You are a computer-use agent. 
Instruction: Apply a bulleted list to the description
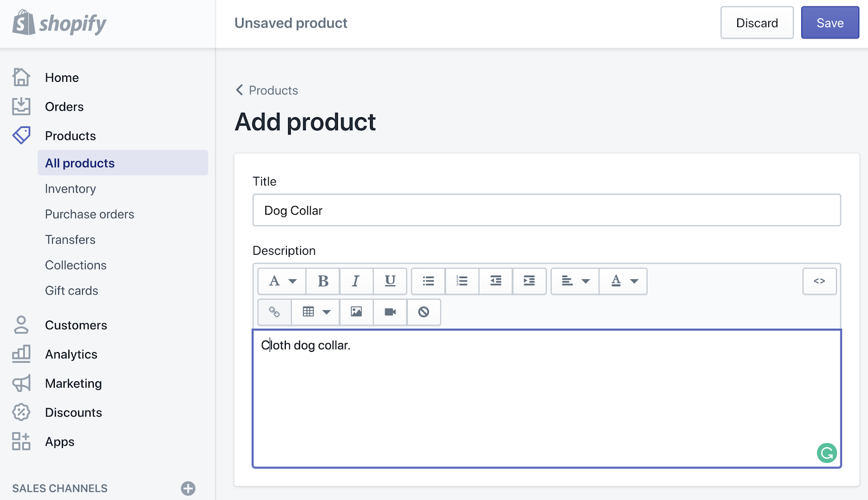427,281
